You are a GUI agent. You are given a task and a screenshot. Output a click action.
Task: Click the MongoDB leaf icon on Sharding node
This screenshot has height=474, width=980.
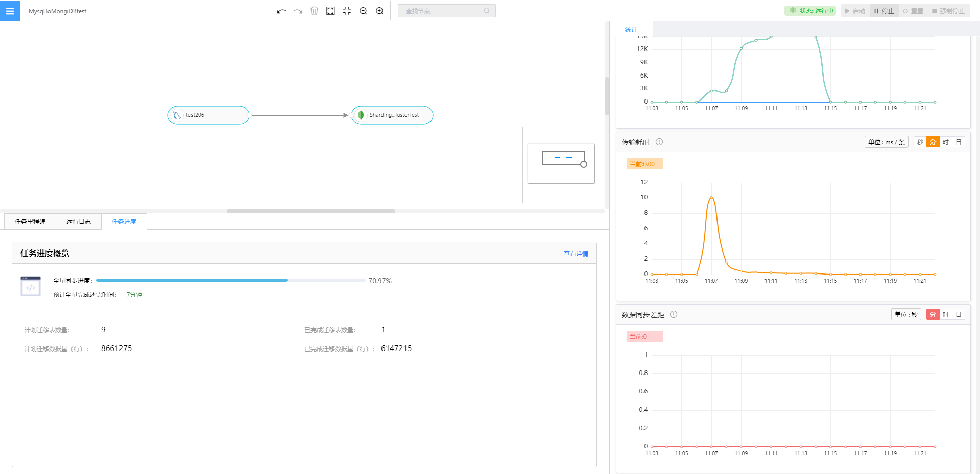click(x=361, y=115)
